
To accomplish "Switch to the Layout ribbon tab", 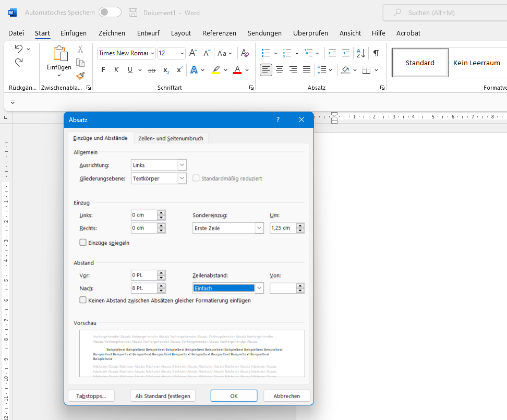I will (181, 33).
